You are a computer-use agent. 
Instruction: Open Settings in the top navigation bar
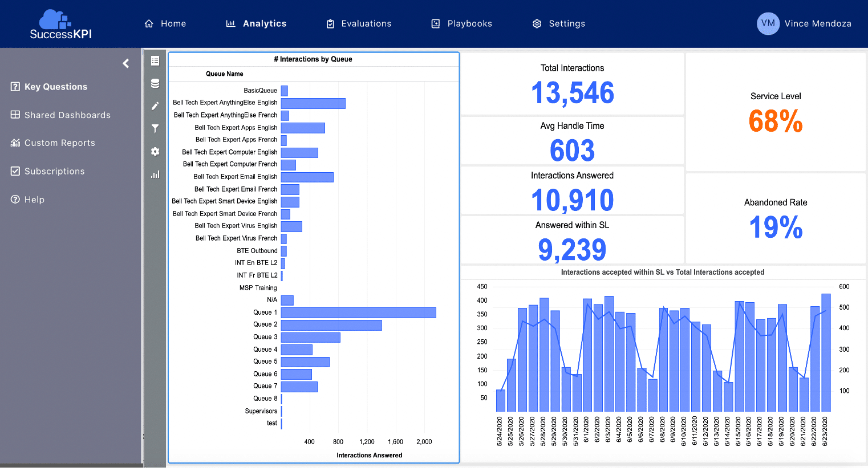tap(559, 23)
